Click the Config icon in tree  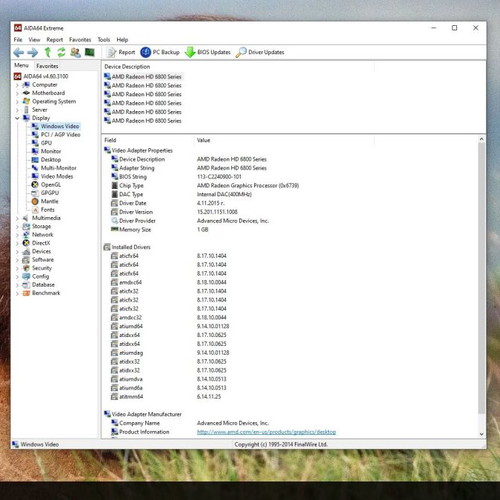(26, 277)
